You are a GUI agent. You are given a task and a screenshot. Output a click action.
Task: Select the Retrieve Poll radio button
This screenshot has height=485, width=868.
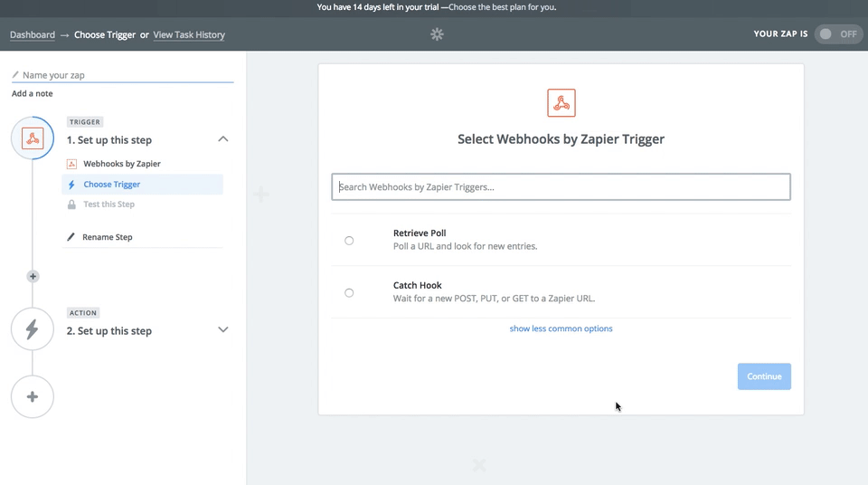tap(349, 241)
